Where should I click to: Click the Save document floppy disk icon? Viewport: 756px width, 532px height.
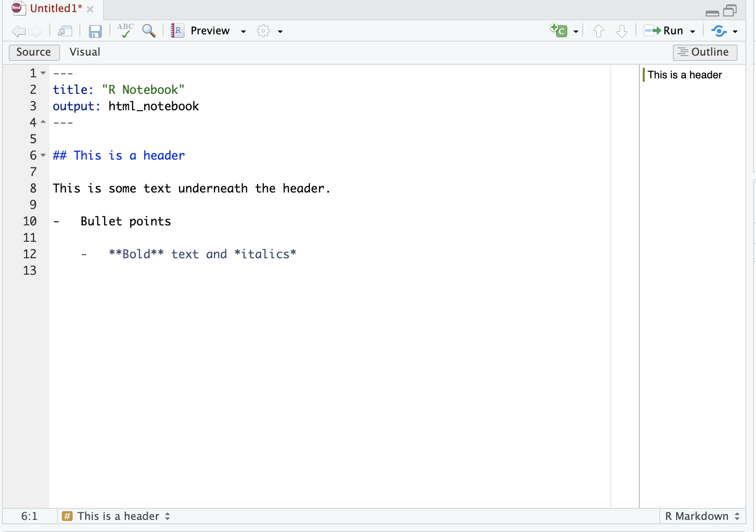[x=95, y=31]
